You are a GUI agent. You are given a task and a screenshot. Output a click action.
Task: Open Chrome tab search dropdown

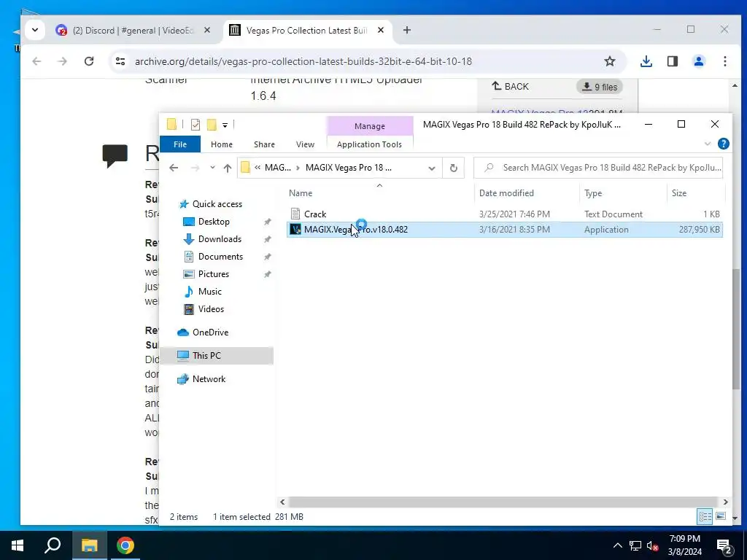click(35, 30)
